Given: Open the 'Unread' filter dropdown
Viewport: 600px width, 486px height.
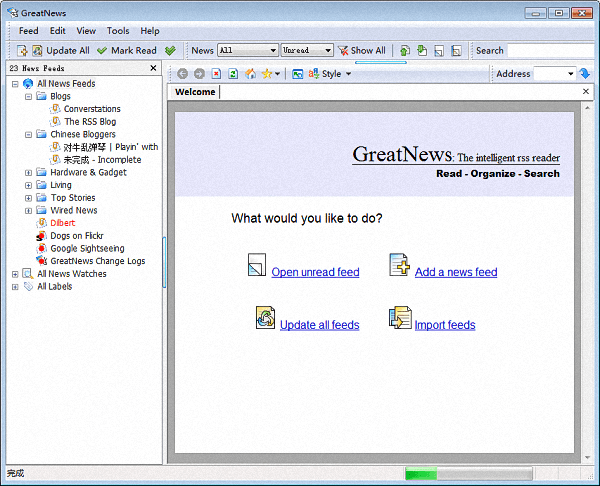Looking at the screenshot, I should pos(307,50).
